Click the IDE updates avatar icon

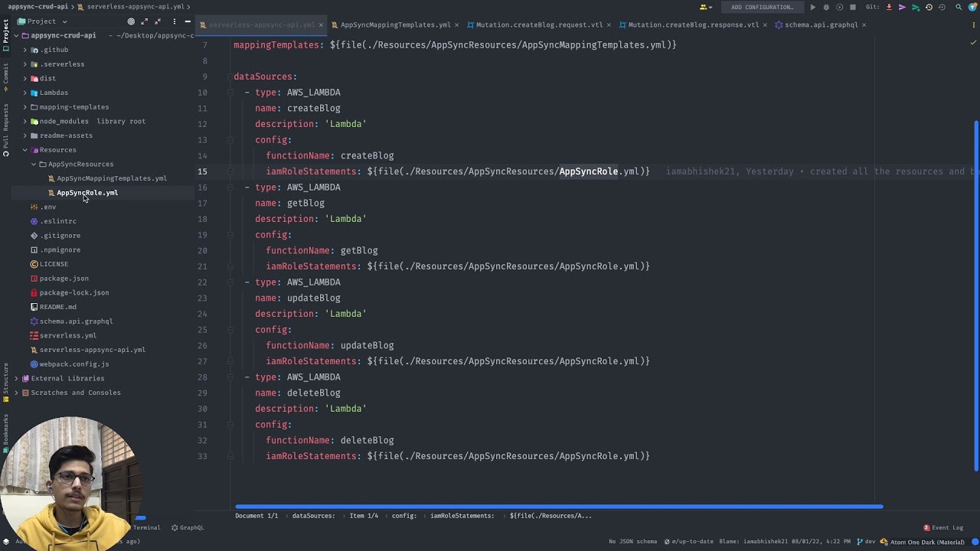coord(972,7)
